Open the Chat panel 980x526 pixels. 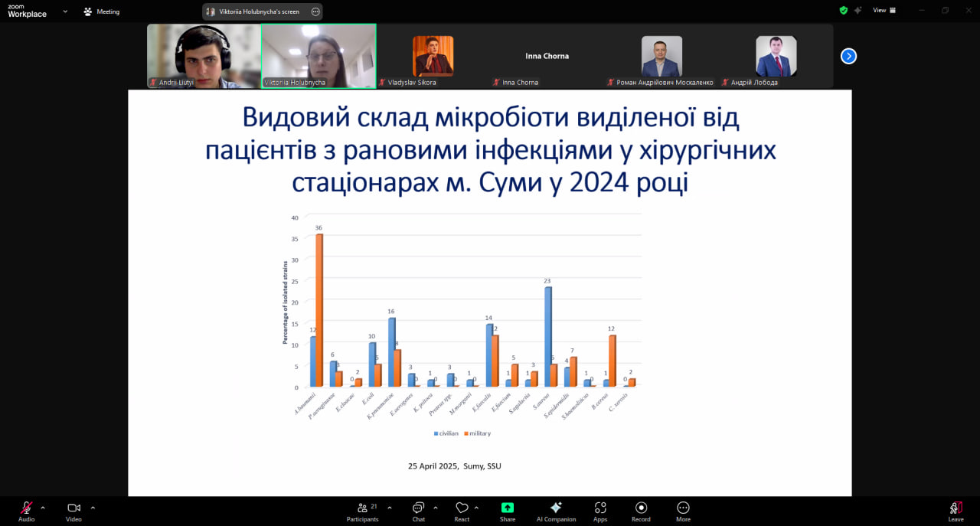[x=419, y=511]
